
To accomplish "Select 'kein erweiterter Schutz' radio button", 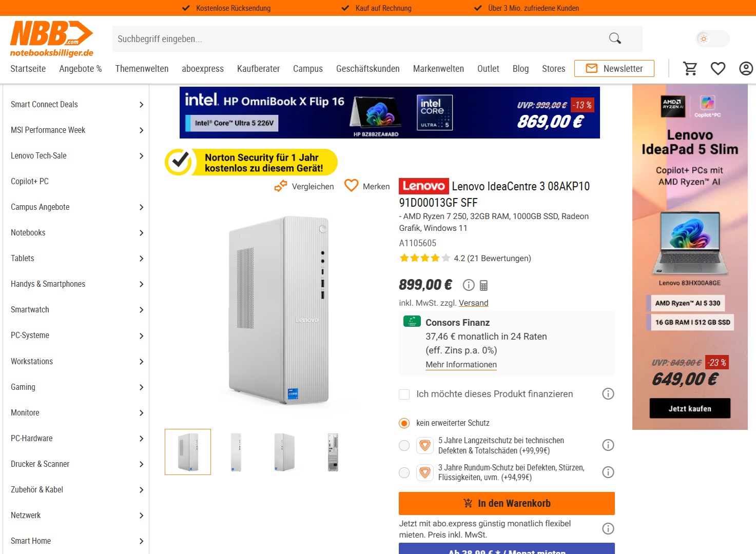I will [404, 423].
